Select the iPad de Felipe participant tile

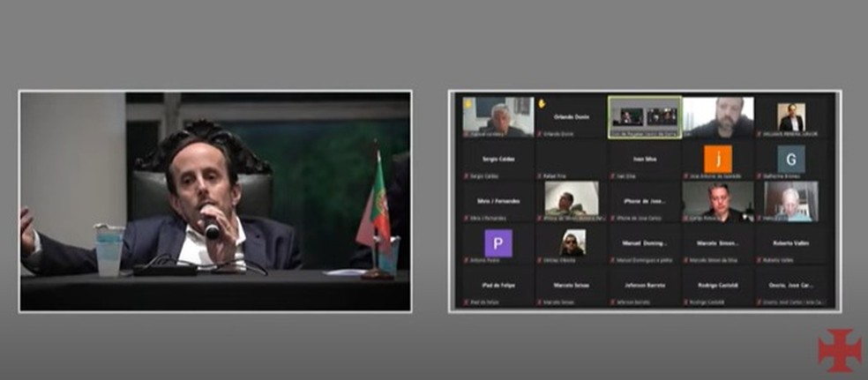[498, 286]
